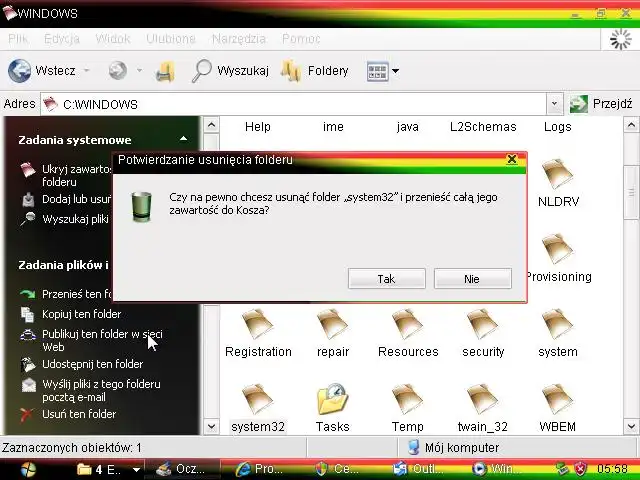The width and height of the screenshot is (640, 480).
Task: Open the Wyszukaj search tool
Action: click(x=230, y=71)
